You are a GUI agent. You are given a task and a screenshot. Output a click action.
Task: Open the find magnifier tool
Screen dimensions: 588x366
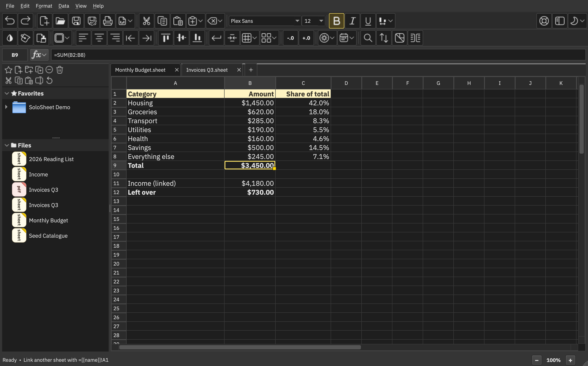click(368, 38)
